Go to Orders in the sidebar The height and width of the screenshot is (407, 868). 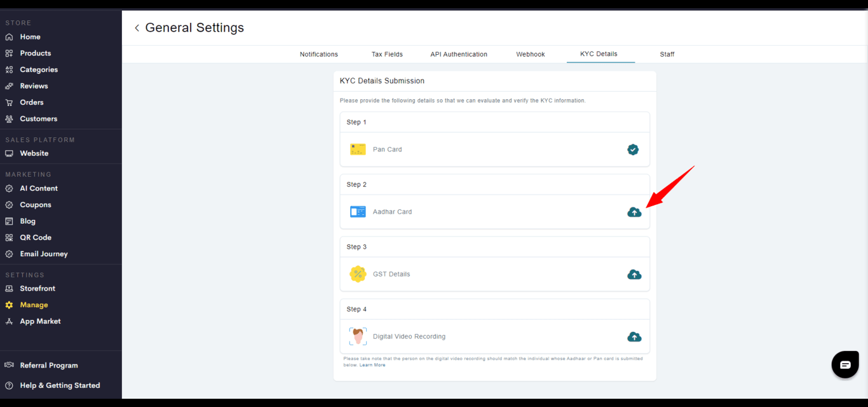tap(32, 102)
